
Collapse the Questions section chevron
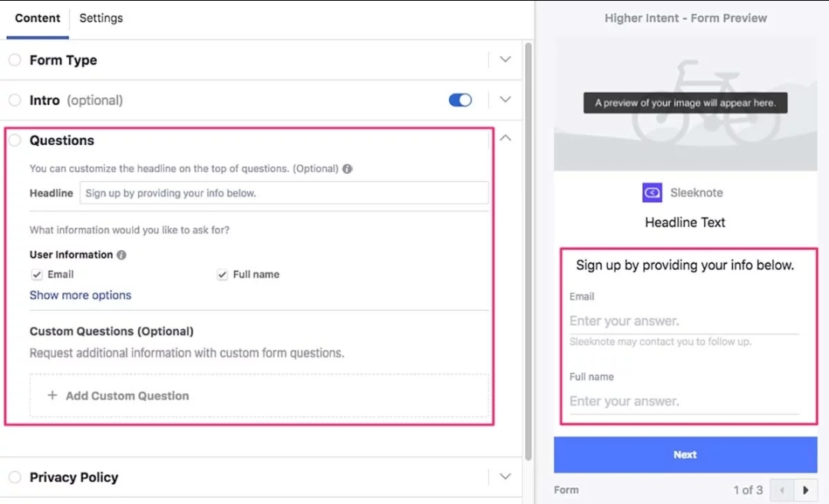[505, 138]
